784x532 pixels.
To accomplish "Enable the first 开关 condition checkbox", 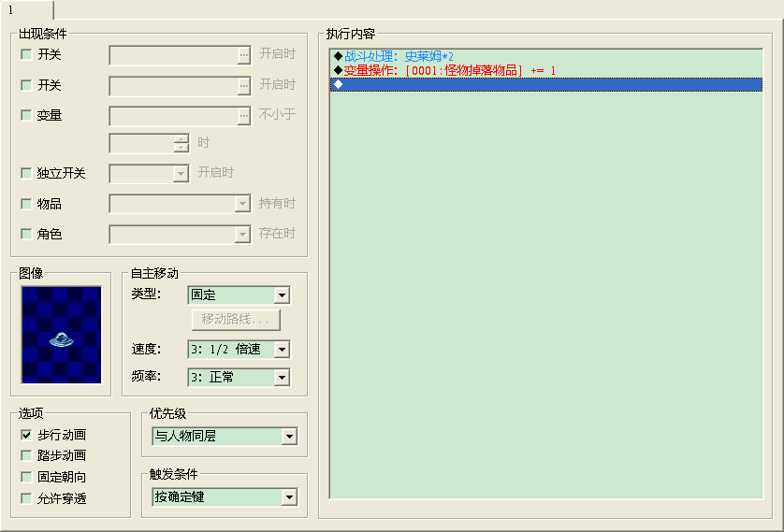I will [x=26, y=54].
